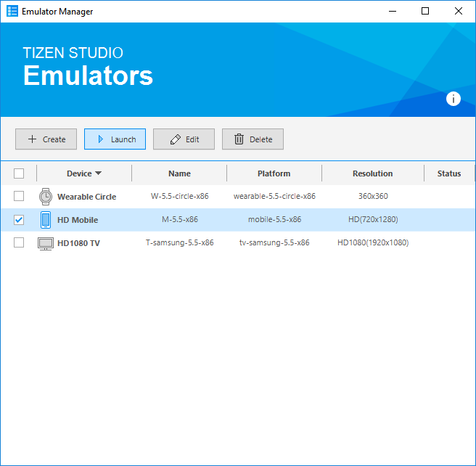The height and width of the screenshot is (466, 476).
Task: Sort list by Name column header
Action: tap(179, 173)
